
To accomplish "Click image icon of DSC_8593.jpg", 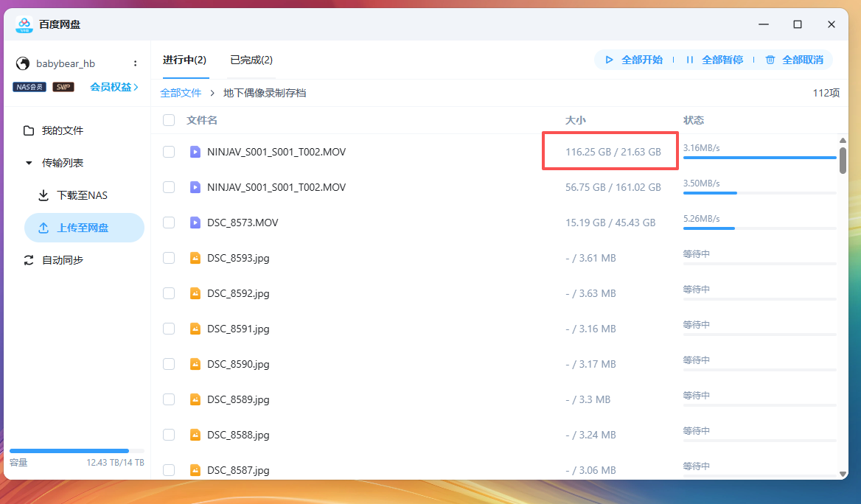I will (195, 258).
